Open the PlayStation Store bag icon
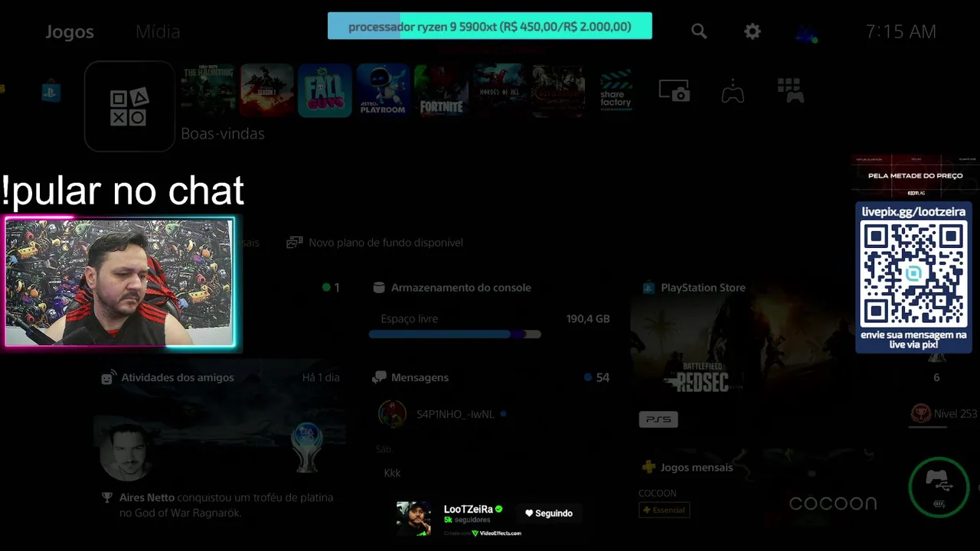The image size is (980, 551). pyautogui.click(x=51, y=92)
